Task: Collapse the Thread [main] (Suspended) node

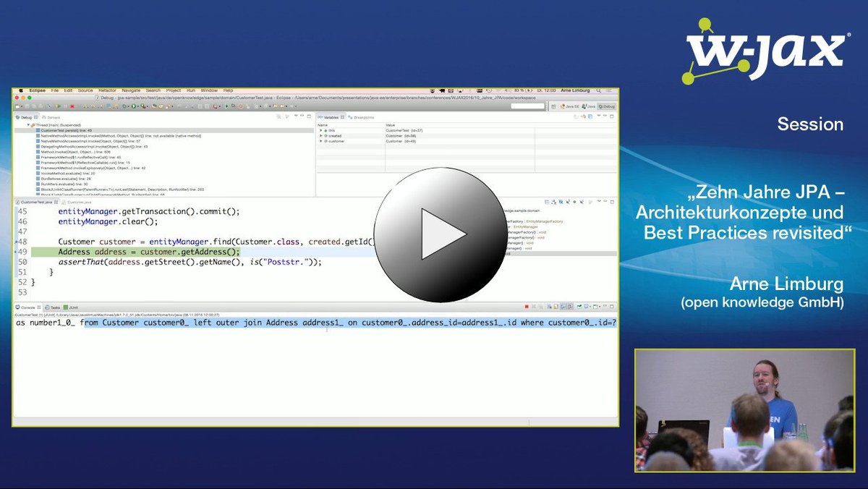Action: pyautogui.click(x=27, y=125)
